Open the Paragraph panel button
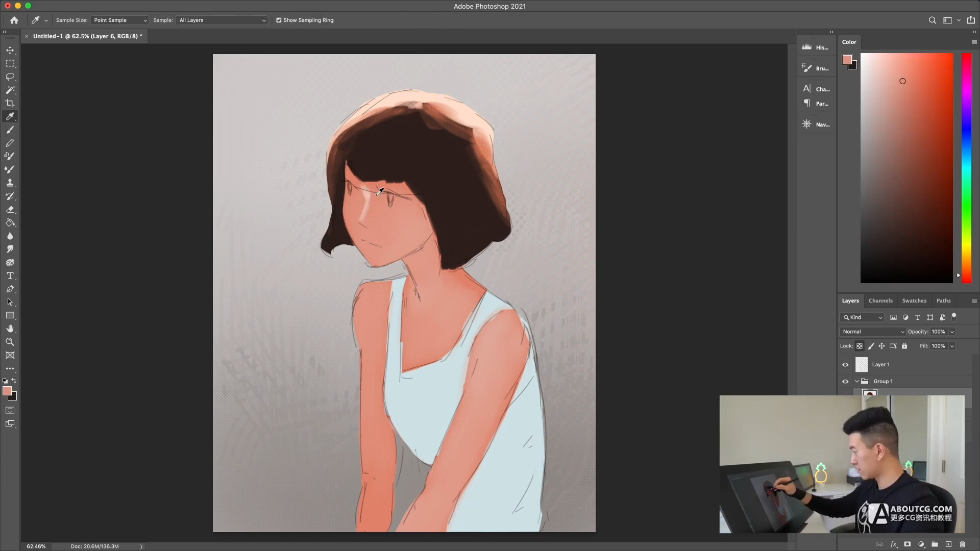The height and width of the screenshot is (551, 980). (816, 104)
